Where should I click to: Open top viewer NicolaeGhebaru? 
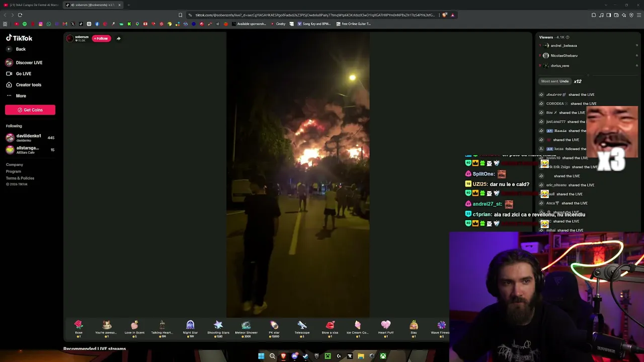[x=563, y=56]
